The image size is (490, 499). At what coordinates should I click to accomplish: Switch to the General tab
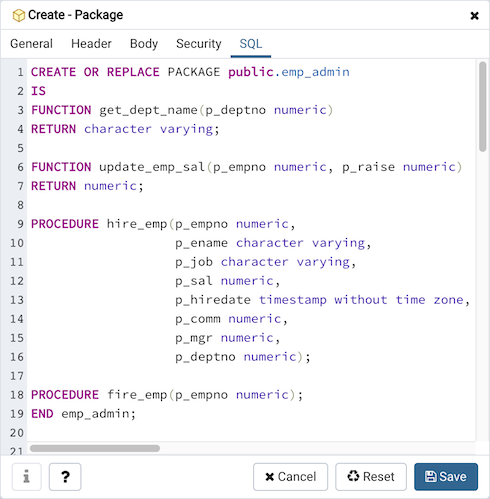[31, 44]
